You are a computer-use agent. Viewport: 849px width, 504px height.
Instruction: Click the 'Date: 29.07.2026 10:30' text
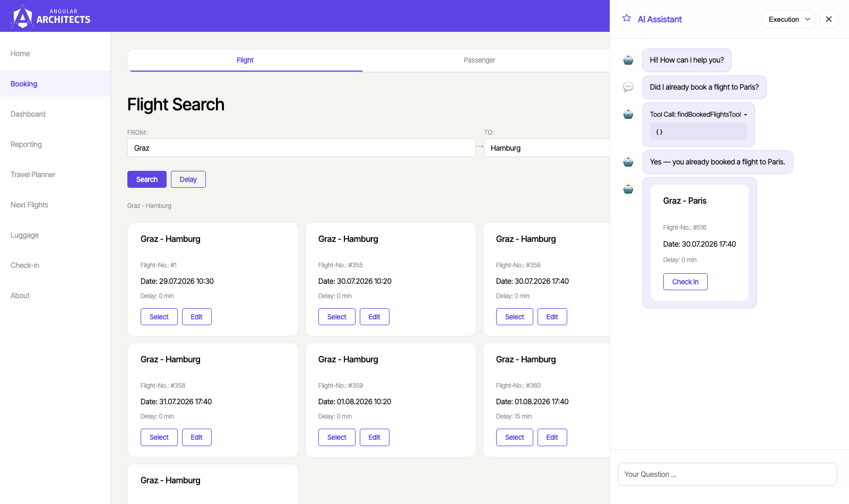click(x=177, y=281)
